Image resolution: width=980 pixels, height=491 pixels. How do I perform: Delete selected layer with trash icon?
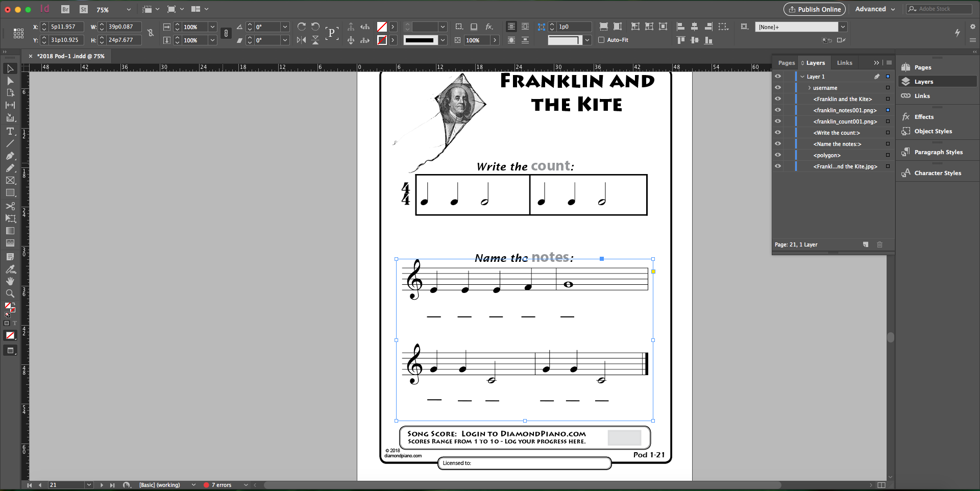click(x=880, y=244)
